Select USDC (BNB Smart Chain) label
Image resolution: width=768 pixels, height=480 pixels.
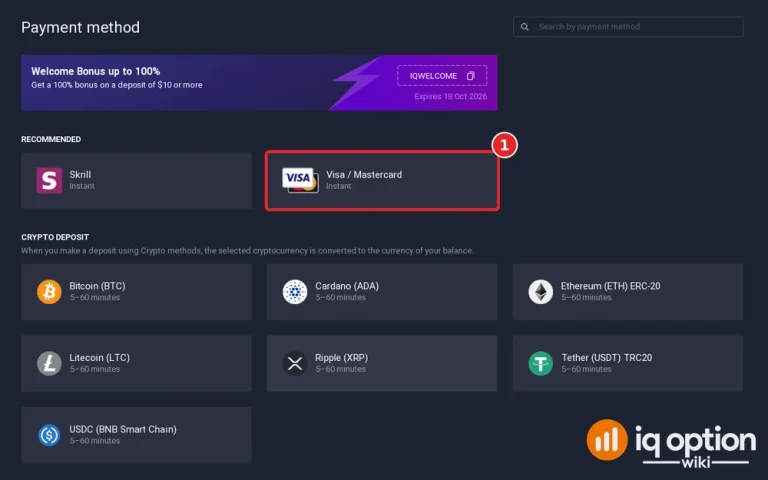(x=123, y=429)
